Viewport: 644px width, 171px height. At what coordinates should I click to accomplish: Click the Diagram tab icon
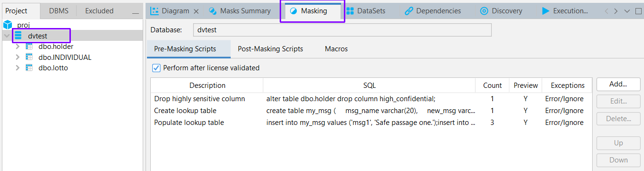[x=155, y=11]
